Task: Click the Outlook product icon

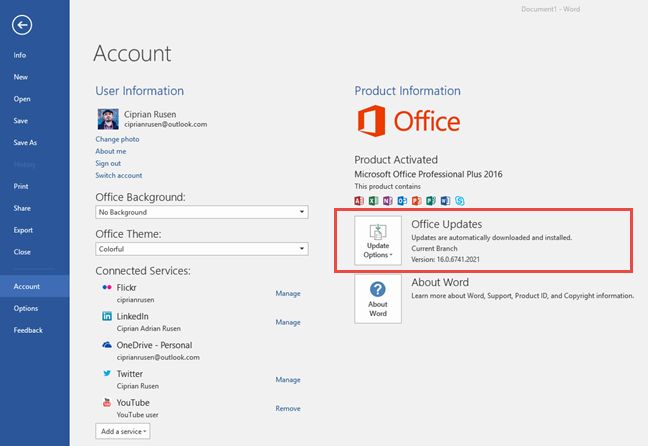Action: pyautogui.click(x=402, y=201)
